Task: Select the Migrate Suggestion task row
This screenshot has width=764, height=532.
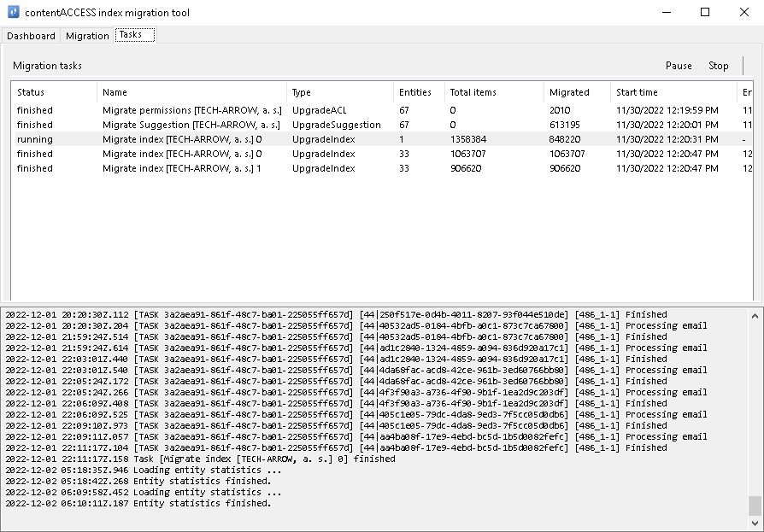Action: (x=191, y=125)
